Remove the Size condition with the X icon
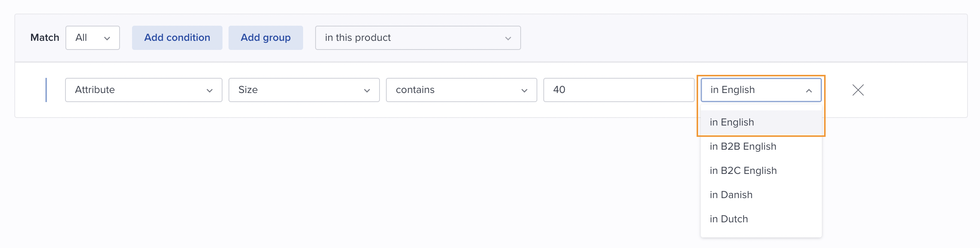 click(858, 90)
